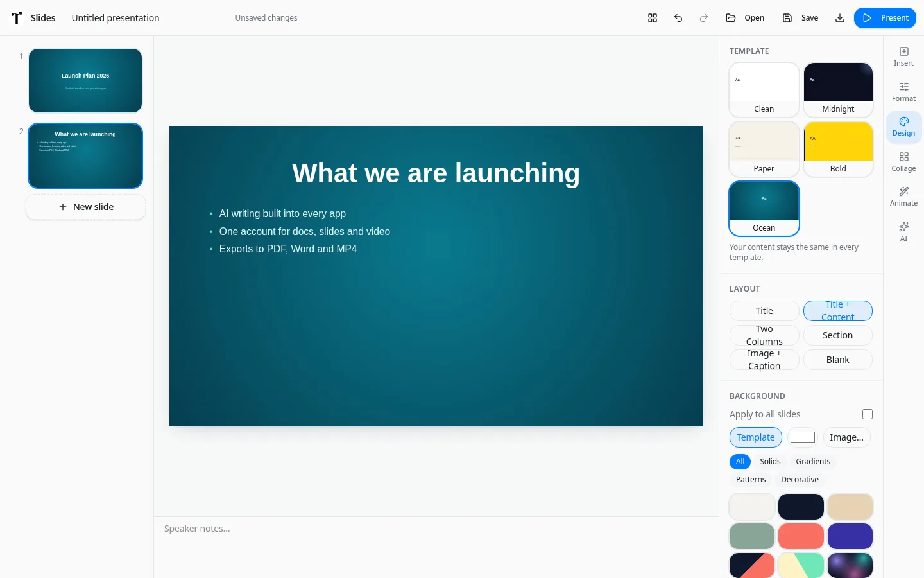Open the custom background color picker
The height and width of the screenshot is (578, 924).
click(x=803, y=437)
